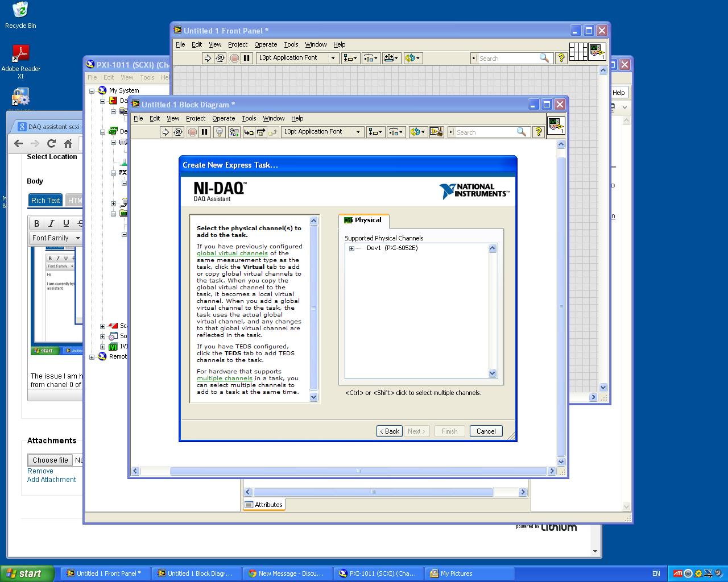The image size is (728, 582).
Task: Expand Scales node in MAX tree
Action: click(x=102, y=326)
